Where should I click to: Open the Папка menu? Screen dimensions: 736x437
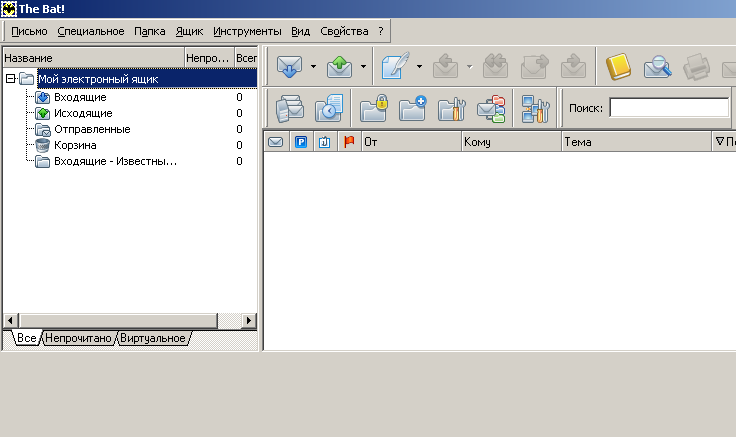[150, 31]
